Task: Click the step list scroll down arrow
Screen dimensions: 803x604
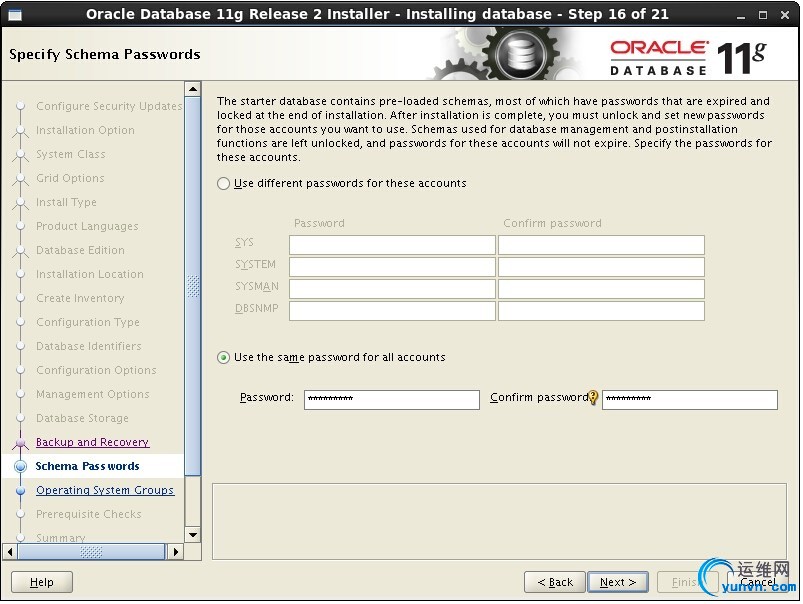Action: [x=193, y=535]
